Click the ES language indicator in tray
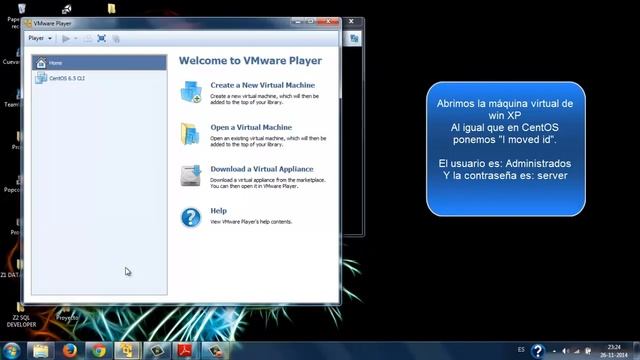The image size is (640, 360). click(x=521, y=350)
